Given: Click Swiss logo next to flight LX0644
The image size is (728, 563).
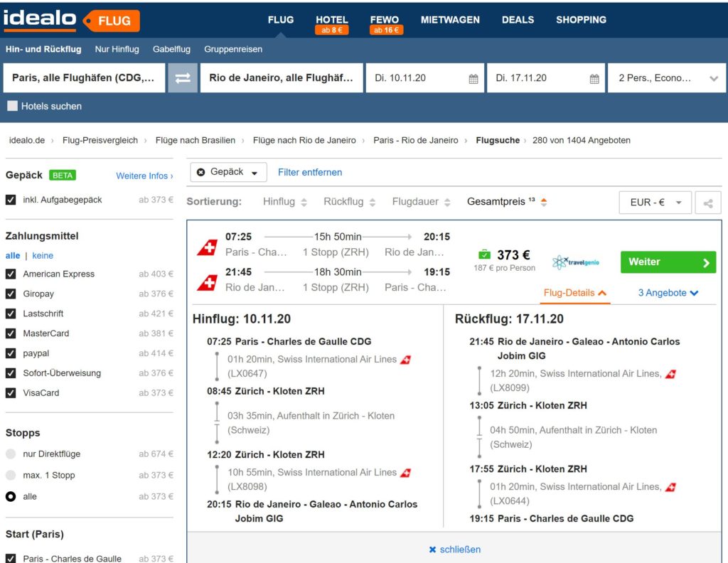Looking at the screenshot, I should (670, 488).
